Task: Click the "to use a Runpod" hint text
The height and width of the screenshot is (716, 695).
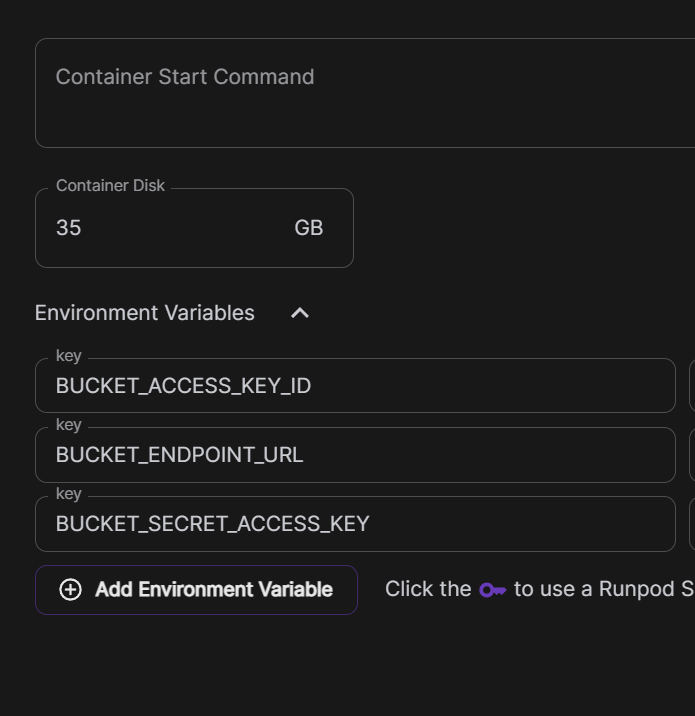Action: click(x=602, y=589)
